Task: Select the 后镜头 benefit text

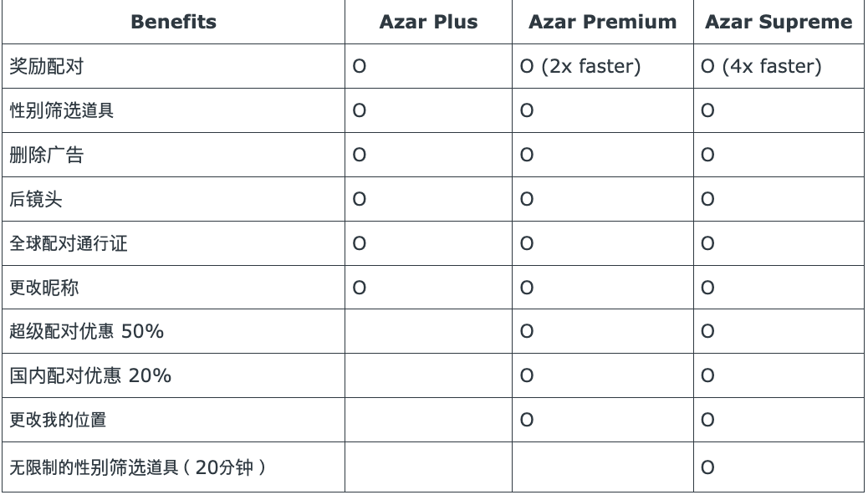Action: coord(36,200)
